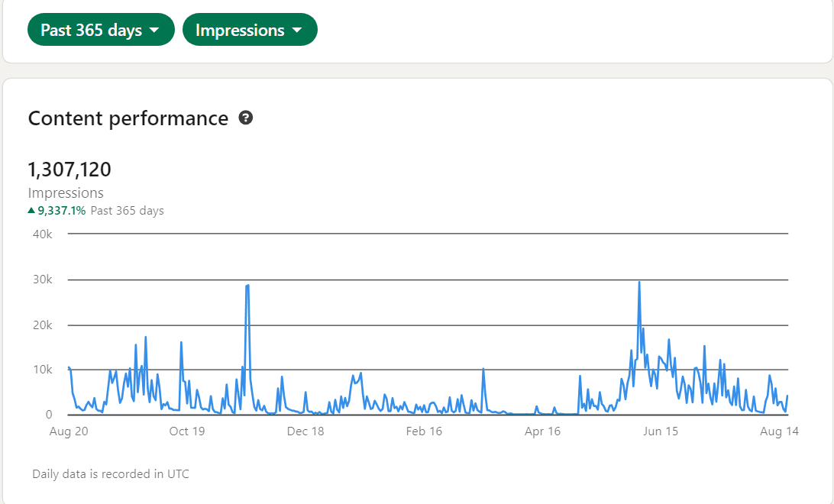Open the Past 365 days dropdown
834x504 pixels.
coord(101,30)
